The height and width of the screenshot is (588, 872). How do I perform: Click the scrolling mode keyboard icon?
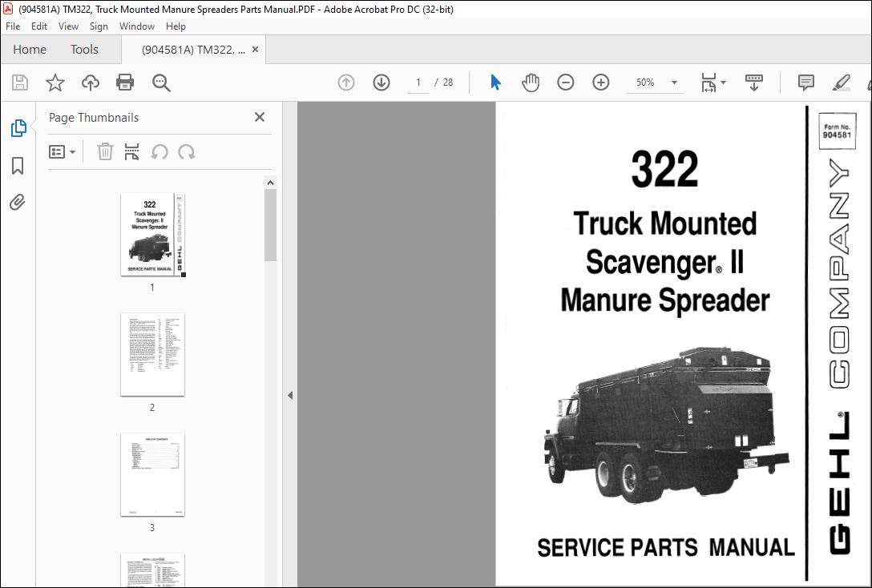754,83
